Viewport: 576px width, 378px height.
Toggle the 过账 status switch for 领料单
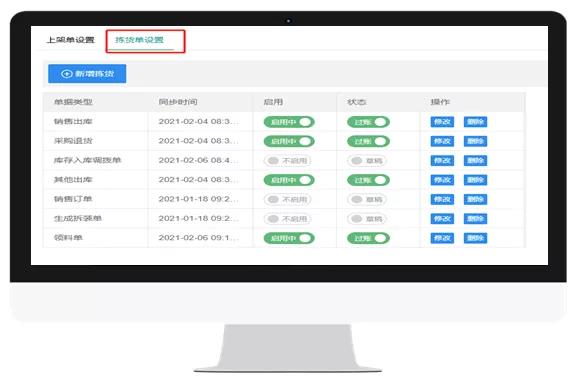click(368, 238)
